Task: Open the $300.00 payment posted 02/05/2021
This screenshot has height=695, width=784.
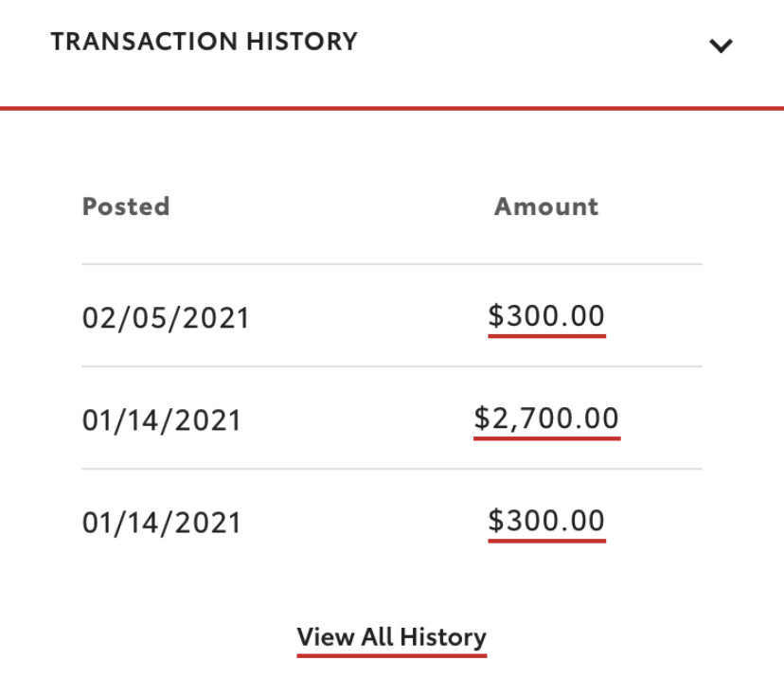Action: click(x=546, y=316)
